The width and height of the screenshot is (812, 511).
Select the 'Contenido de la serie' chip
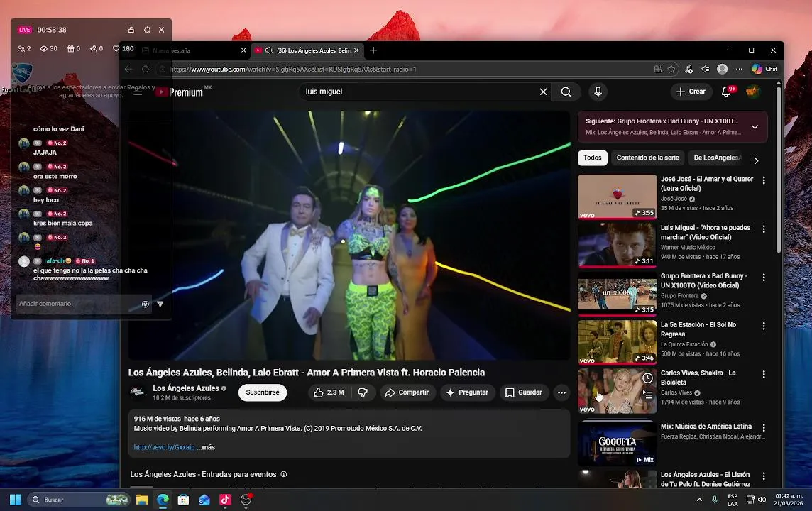[647, 158]
